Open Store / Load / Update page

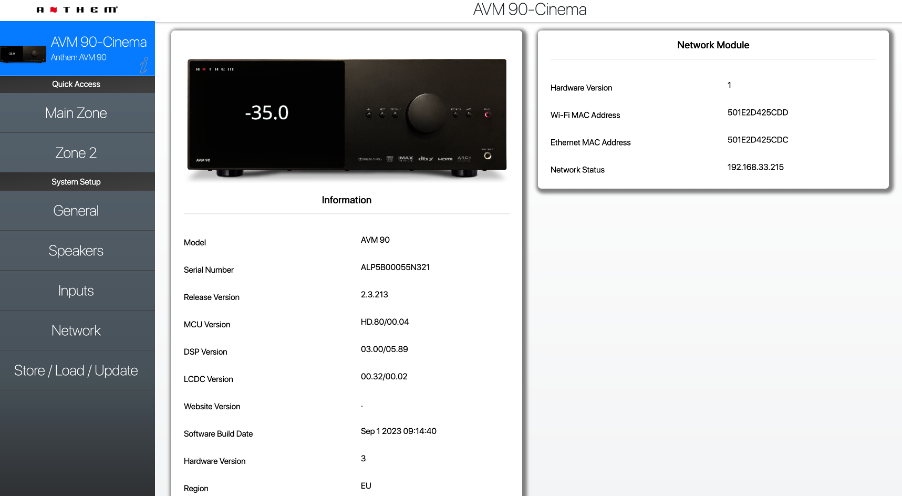(77, 371)
